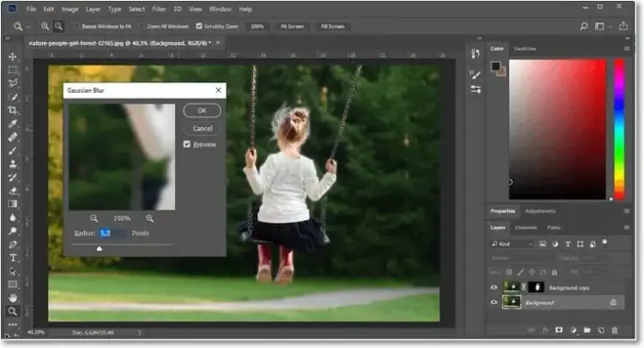This screenshot has width=644, height=348.
Task: Disable the Scrubby Zoom checkbox
Action: [x=199, y=27]
